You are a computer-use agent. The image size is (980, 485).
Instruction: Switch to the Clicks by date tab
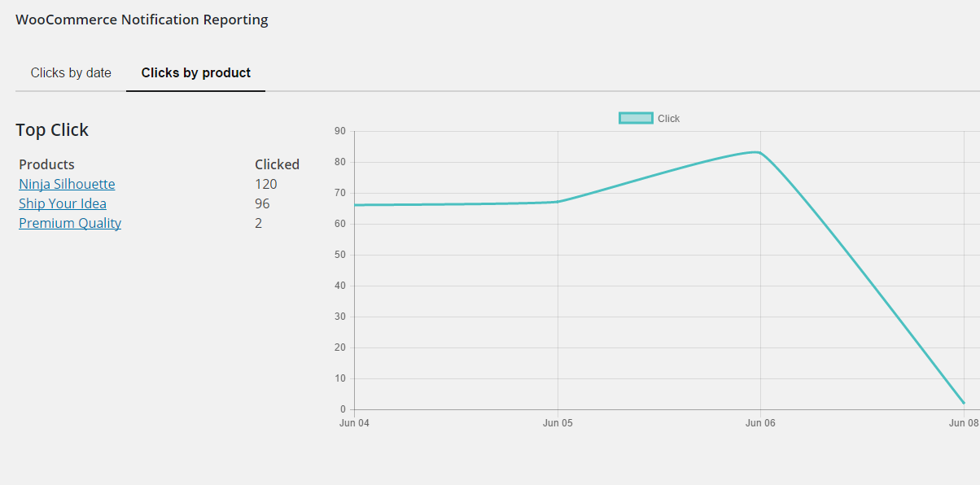tap(71, 73)
